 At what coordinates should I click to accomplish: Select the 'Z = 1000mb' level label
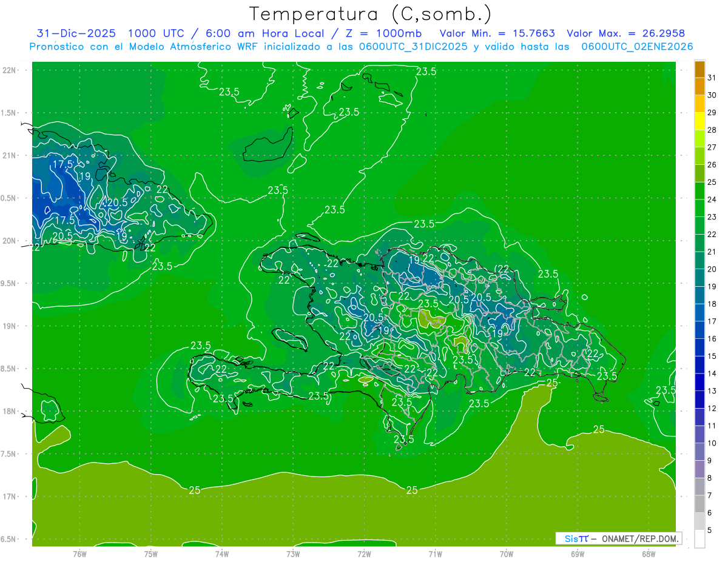coord(385,33)
